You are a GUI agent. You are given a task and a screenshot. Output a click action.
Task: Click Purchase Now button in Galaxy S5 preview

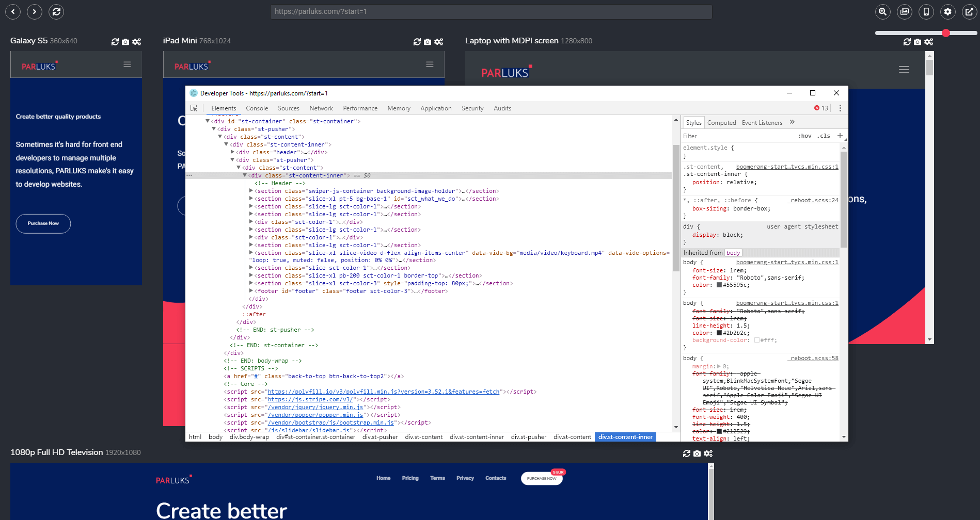43,223
